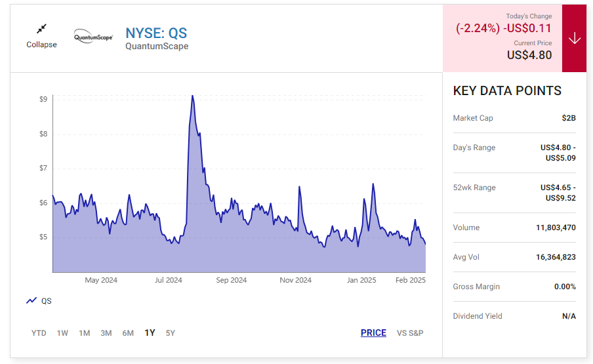Click the QuantumScape company name text
This screenshot has width=593, height=364.
[157, 46]
